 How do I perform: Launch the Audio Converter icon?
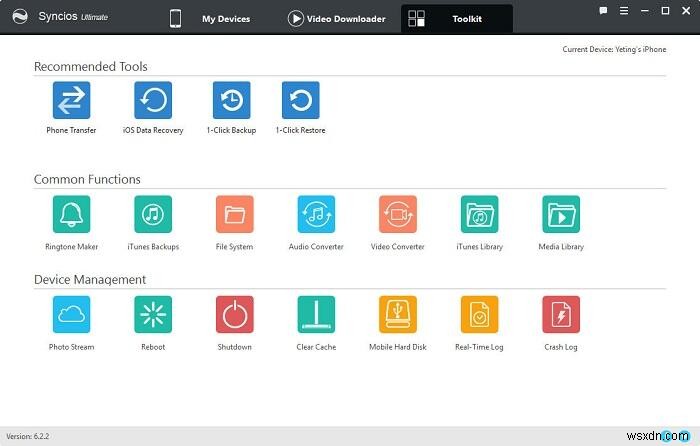316,214
